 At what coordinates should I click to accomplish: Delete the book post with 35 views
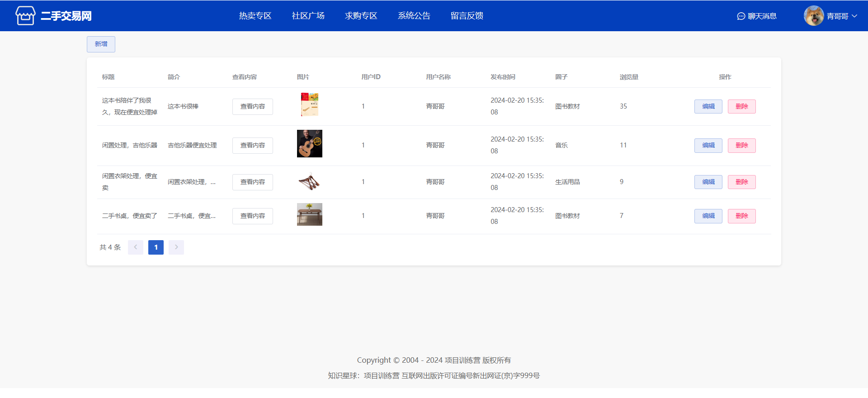click(x=742, y=107)
